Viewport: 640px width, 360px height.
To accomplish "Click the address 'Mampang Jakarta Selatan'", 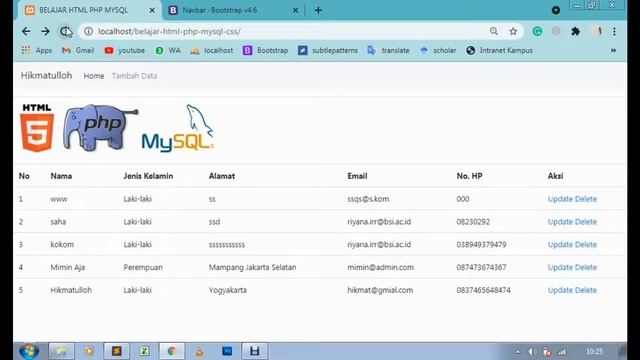I will pos(252,267).
